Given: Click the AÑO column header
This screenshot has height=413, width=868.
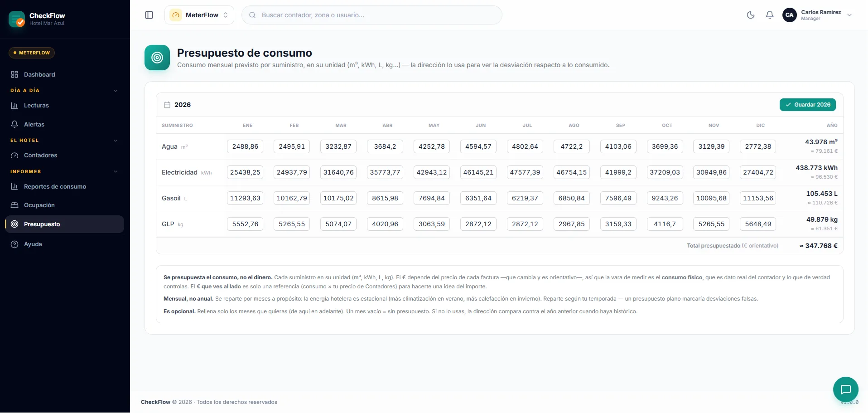Looking at the screenshot, I should 832,125.
